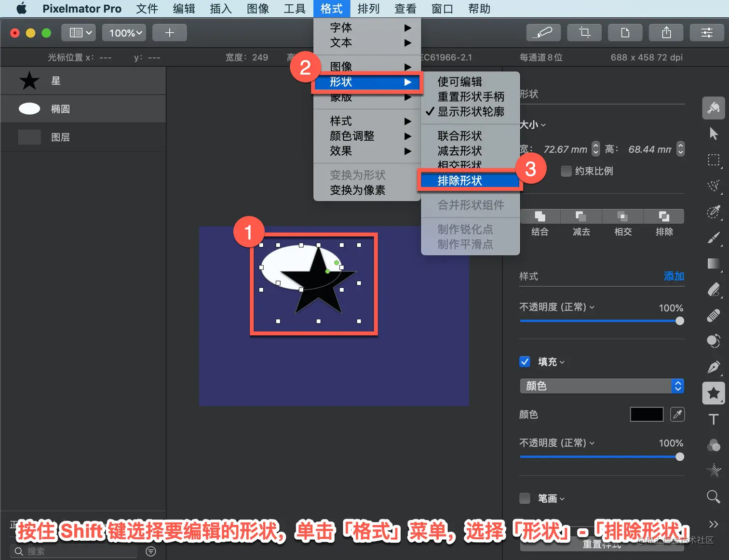Choose 变换为像素 in the format menu
This screenshot has width=729, height=560.
367,190
